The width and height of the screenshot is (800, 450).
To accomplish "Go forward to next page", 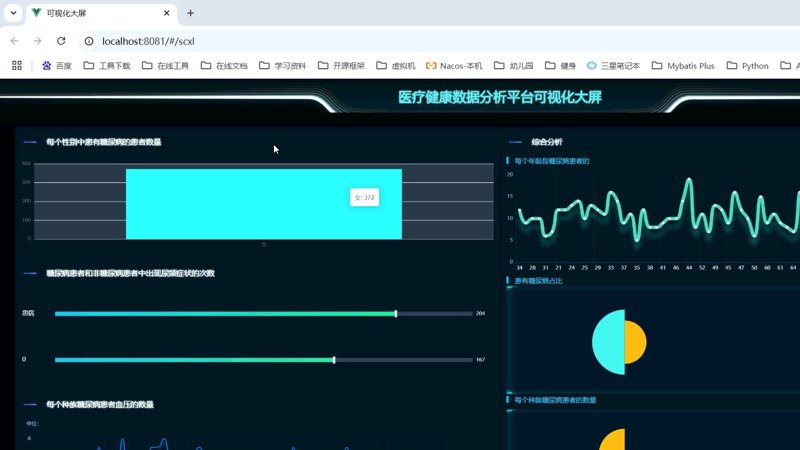I will tap(37, 41).
